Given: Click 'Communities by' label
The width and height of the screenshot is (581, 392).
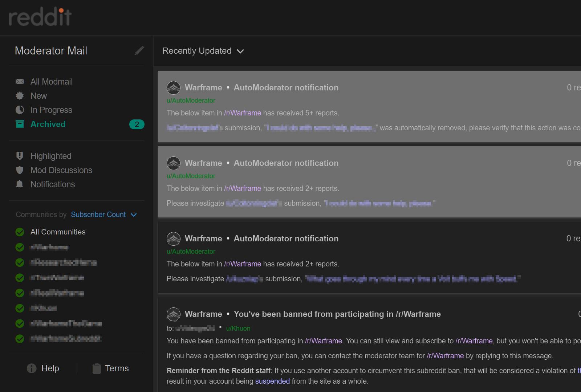Looking at the screenshot, I should (x=41, y=215).
